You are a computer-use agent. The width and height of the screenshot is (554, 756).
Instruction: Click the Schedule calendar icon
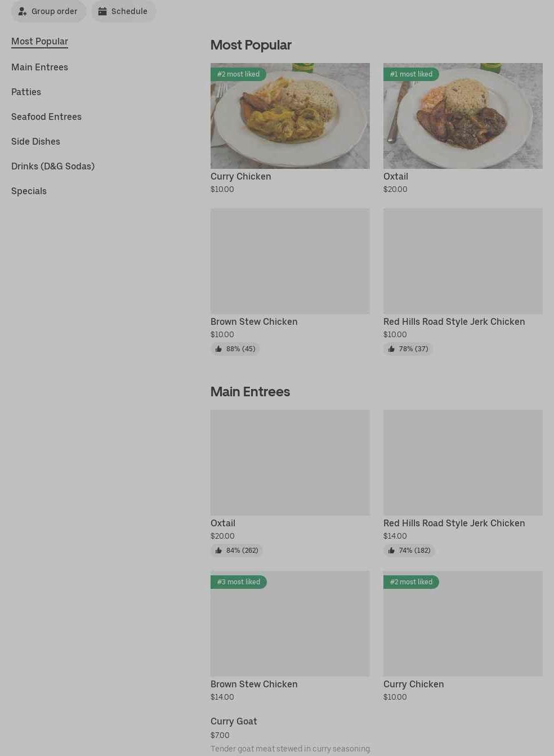click(102, 11)
